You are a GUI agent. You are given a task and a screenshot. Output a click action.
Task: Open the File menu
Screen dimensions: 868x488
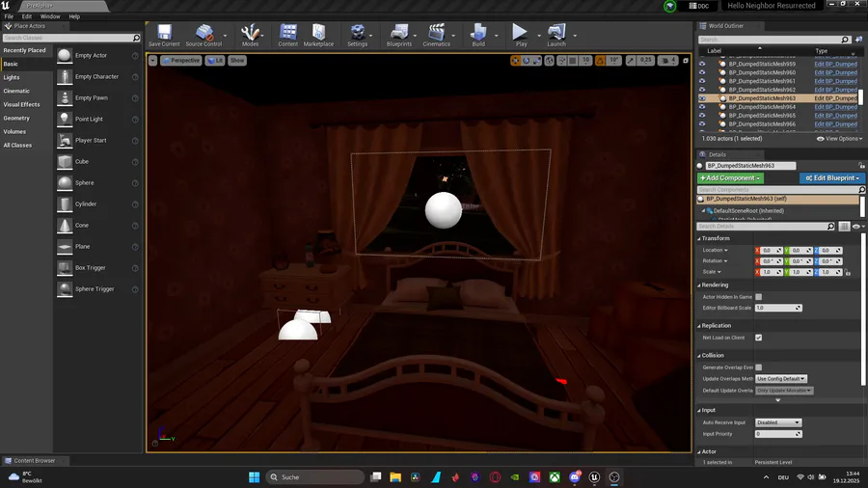click(9, 16)
